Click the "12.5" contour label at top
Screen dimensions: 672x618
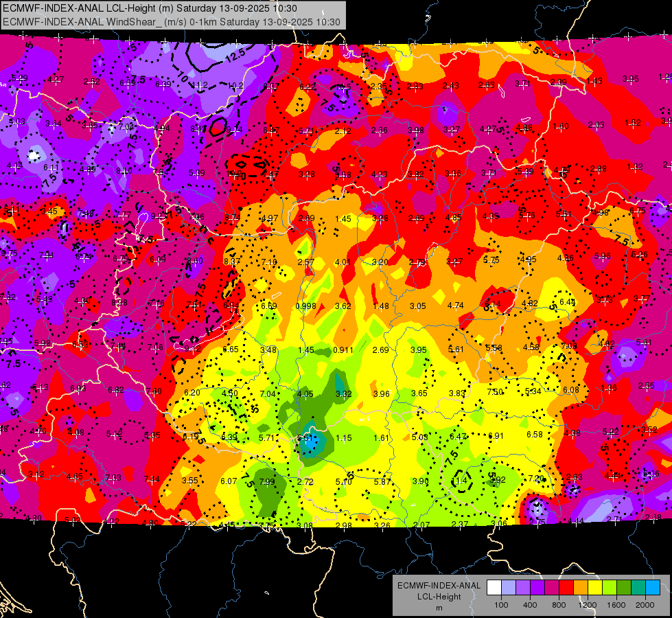pos(235,56)
